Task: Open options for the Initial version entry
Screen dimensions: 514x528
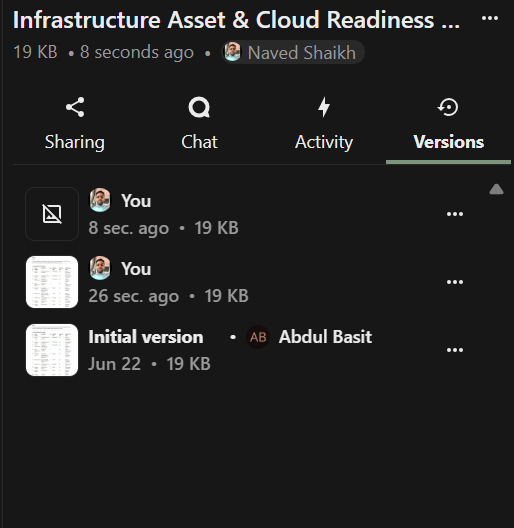Action: pos(455,350)
